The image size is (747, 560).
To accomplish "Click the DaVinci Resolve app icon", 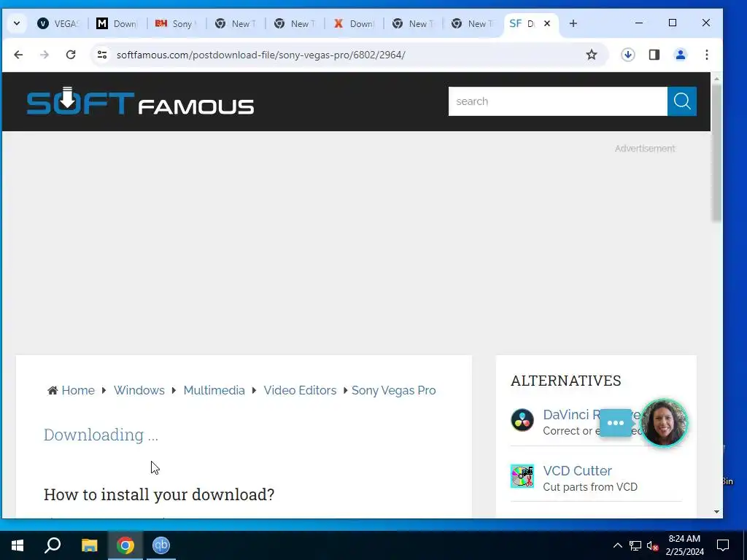I will click(522, 420).
